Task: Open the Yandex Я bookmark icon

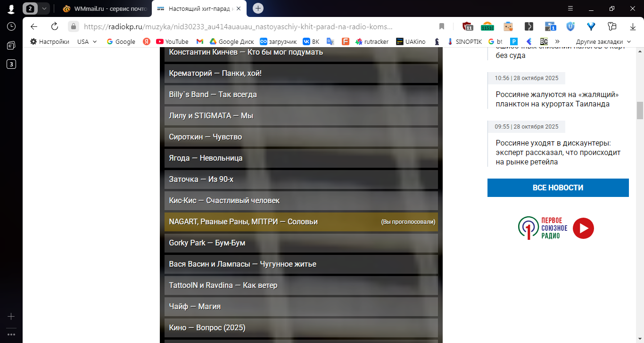Action: point(147,41)
